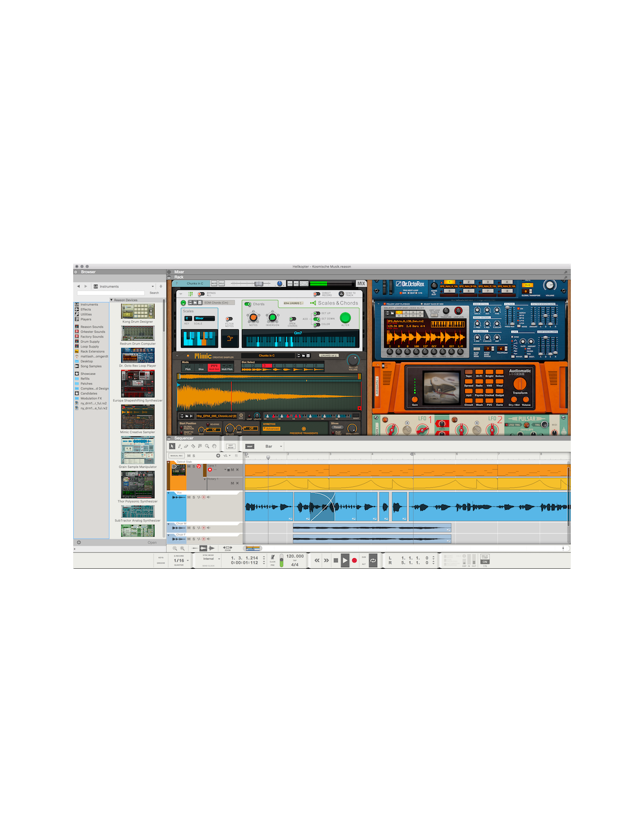The width and height of the screenshot is (644, 833).
Task: Select Drum Supply in the Browser sidebar
Action: [90, 342]
